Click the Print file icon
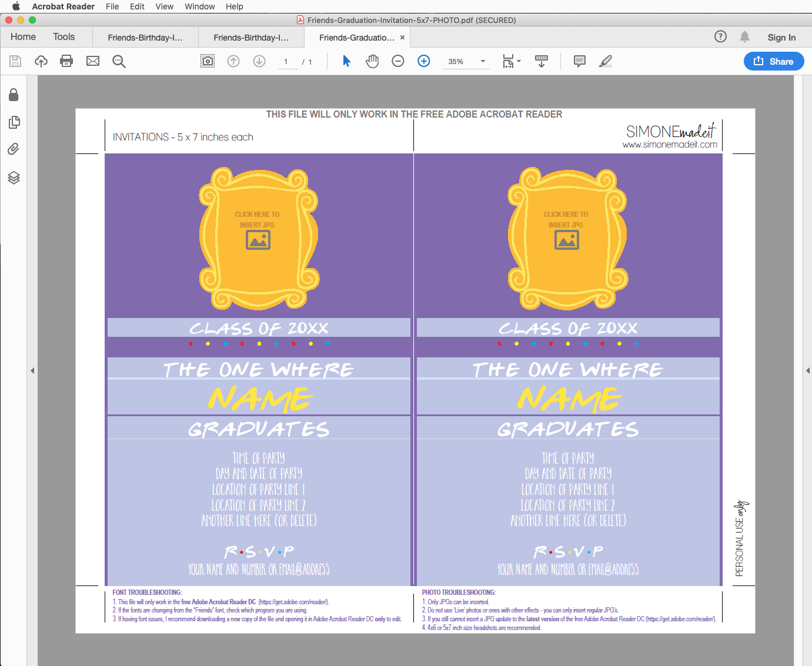This screenshot has height=666, width=812. [x=66, y=61]
